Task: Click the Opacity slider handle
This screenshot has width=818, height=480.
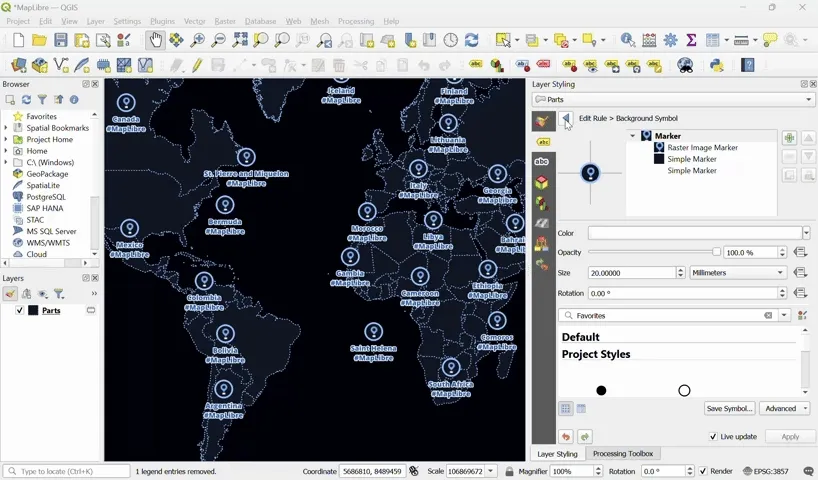Action: point(716,252)
